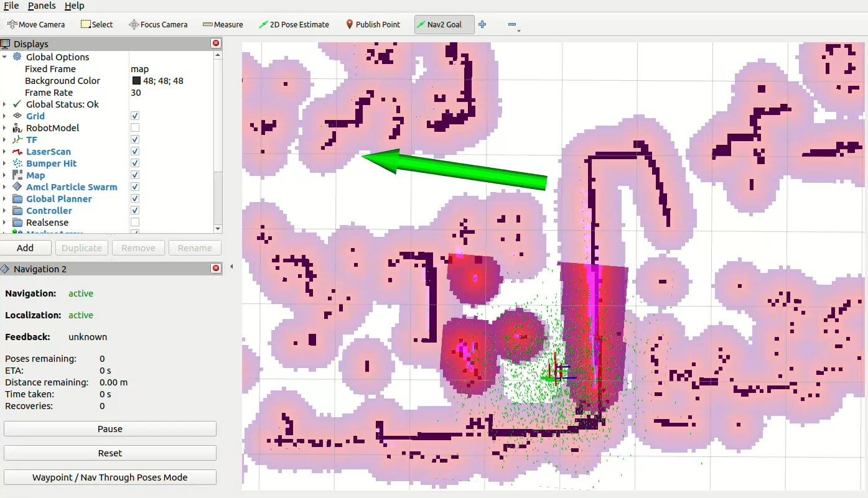Activate the Select tool
This screenshot has width=868, height=498.
point(96,24)
